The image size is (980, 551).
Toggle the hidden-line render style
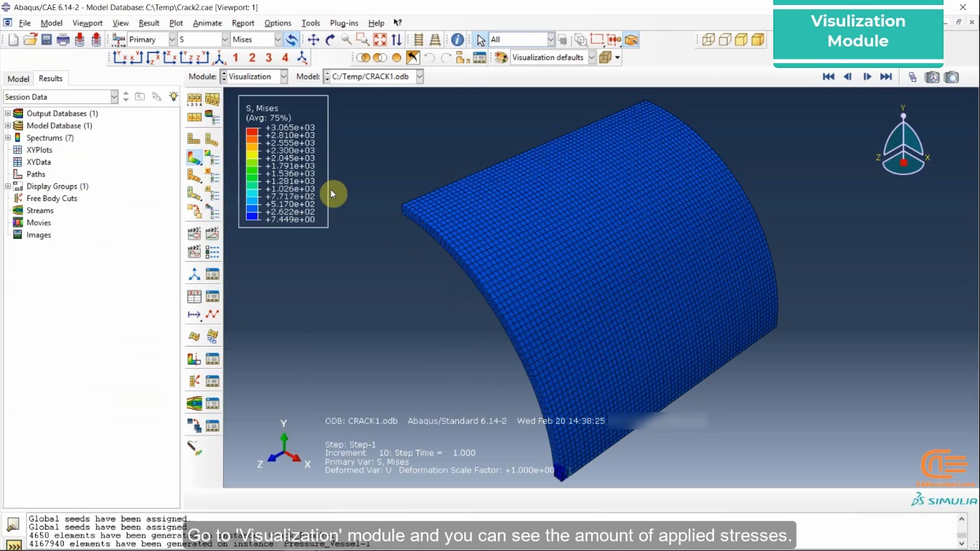(725, 39)
